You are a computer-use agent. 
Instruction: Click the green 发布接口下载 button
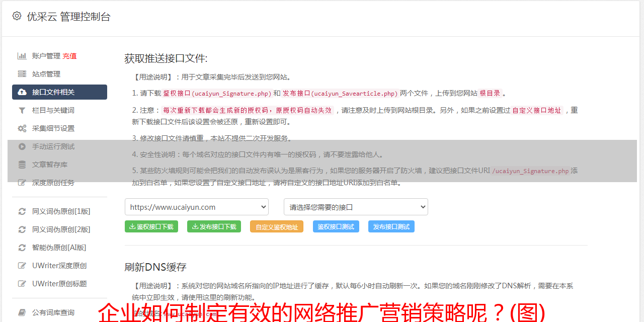click(214, 226)
